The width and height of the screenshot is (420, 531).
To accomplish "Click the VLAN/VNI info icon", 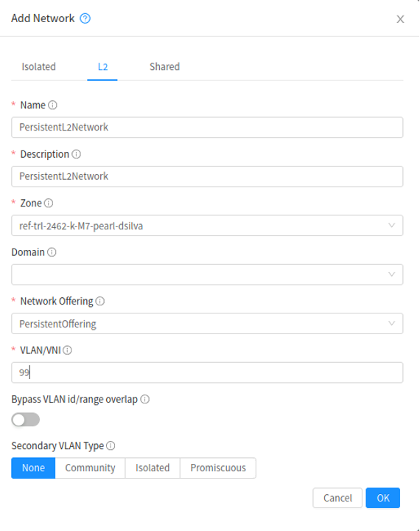I will pos(67,350).
